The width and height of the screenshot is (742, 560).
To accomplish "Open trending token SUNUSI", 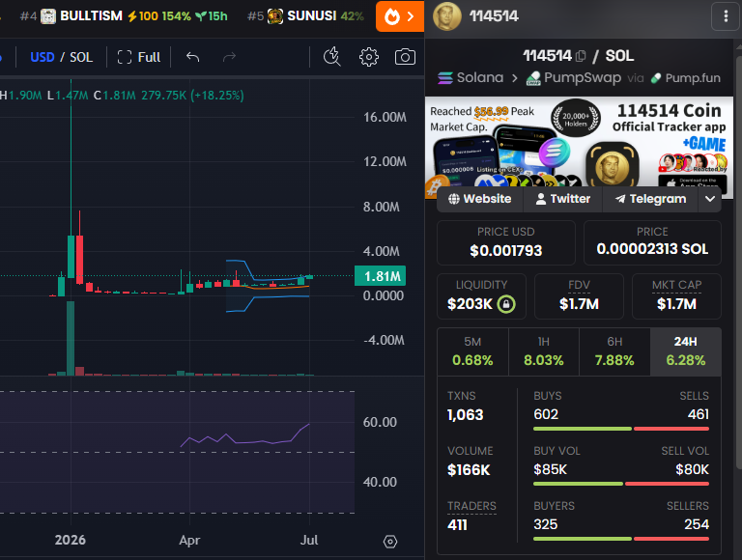I will point(305,16).
